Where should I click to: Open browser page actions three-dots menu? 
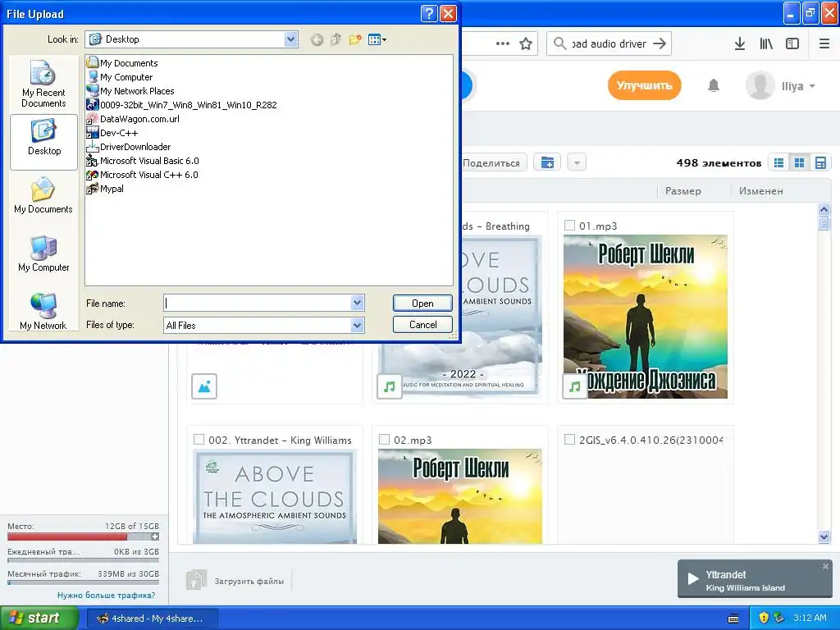click(503, 43)
